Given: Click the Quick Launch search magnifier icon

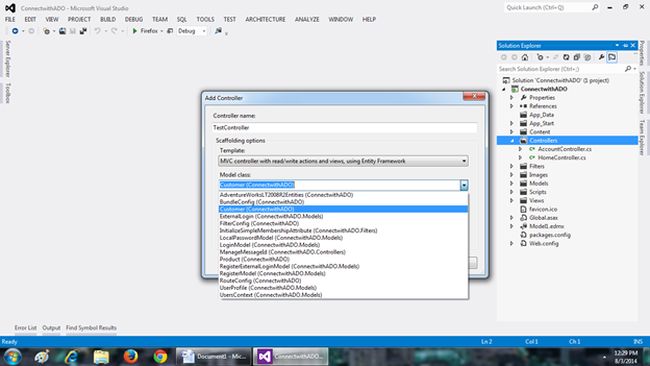Looking at the screenshot, I should tap(595, 7).
